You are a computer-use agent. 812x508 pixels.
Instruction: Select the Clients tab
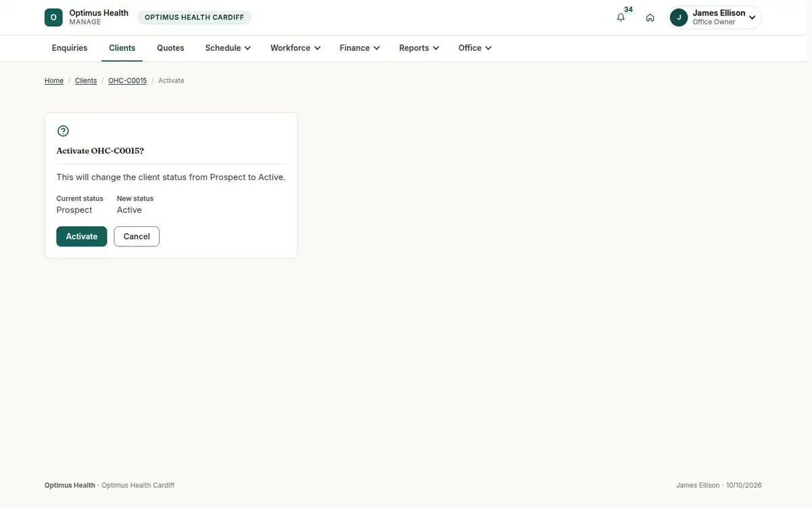click(x=122, y=48)
